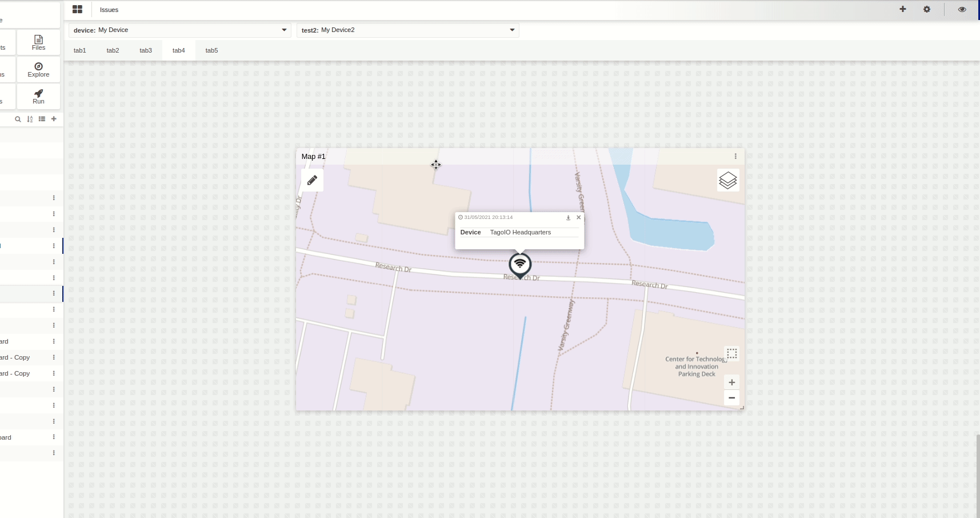Open the Map #1 widget options menu
Viewport: 980px width, 518px height.
(735, 156)
